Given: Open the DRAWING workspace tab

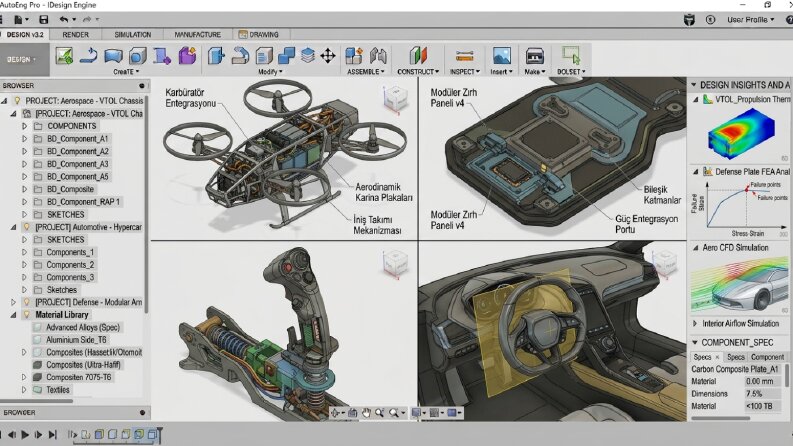Looking at the screenshot, I should (258, 34).
